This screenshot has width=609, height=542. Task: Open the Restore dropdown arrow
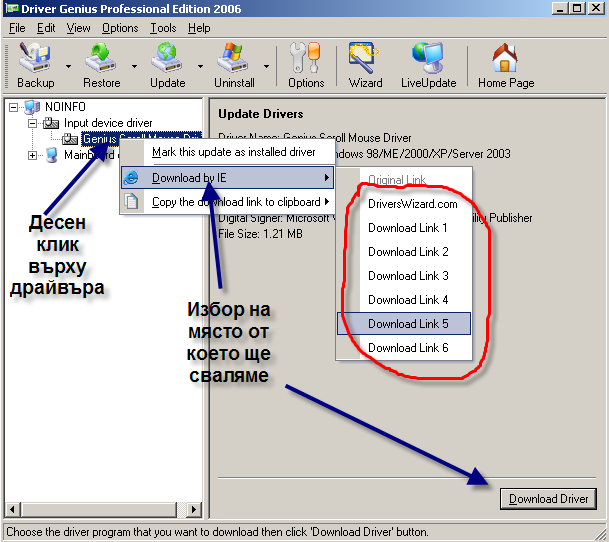coord(134,66)
